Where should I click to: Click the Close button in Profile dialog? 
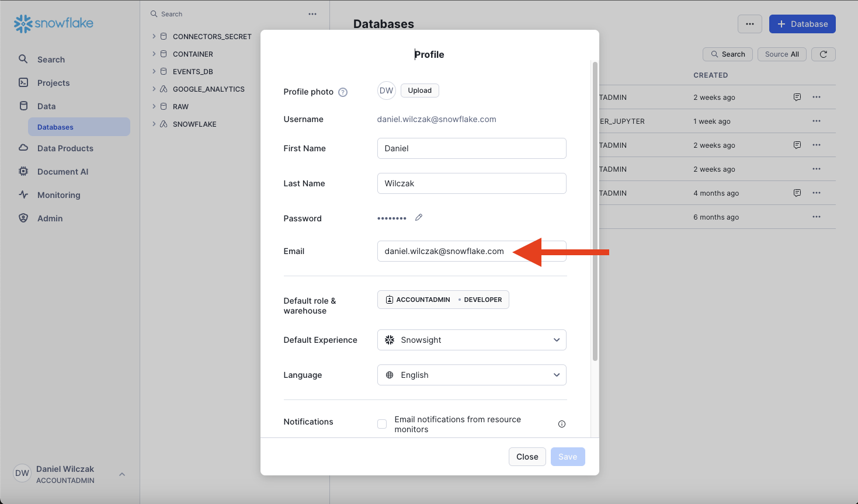(x=527, y=457)
